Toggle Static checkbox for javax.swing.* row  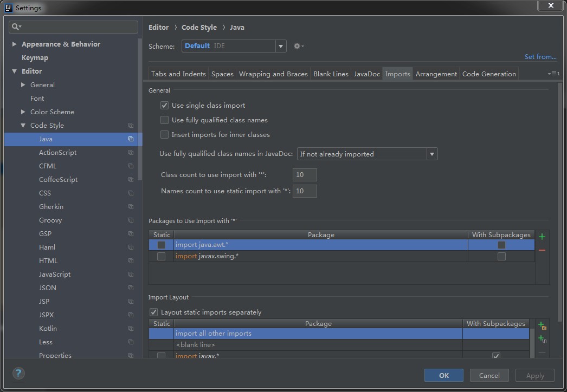(162, 256)
